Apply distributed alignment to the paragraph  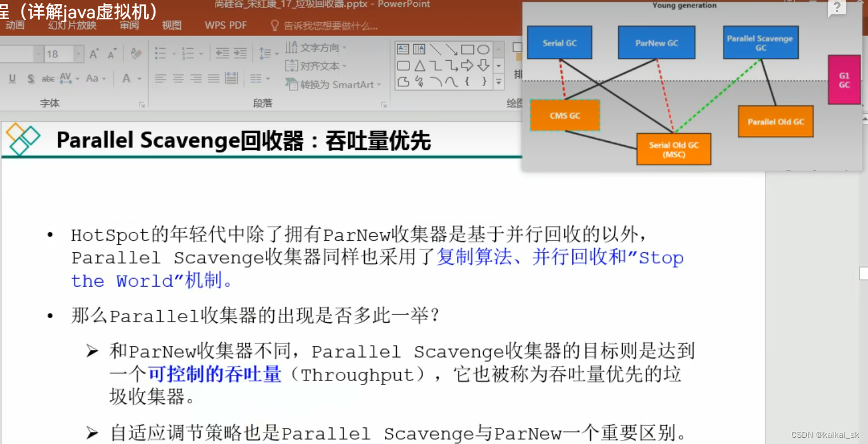pyautogui.click(x=232, y=78)
